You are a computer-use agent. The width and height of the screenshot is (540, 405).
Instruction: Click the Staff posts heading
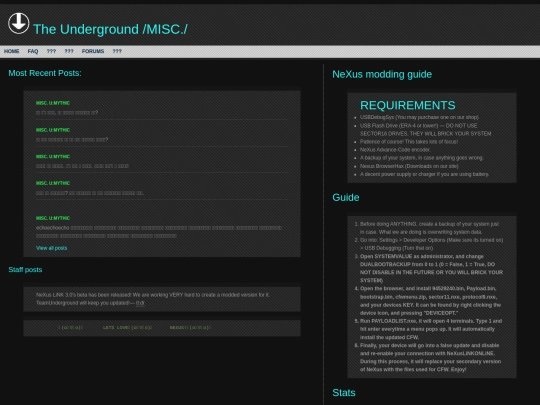point(25,270)
